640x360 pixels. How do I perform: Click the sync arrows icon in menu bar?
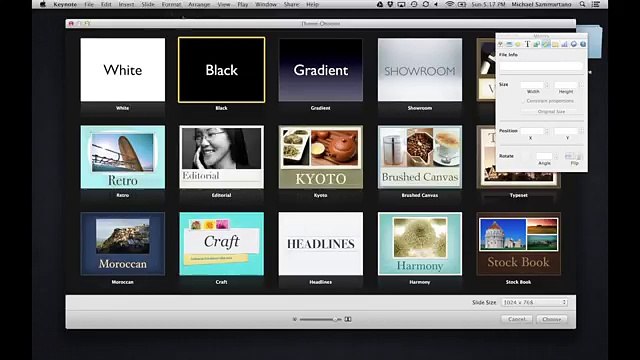pyautogui.click(x=426, y=4)
